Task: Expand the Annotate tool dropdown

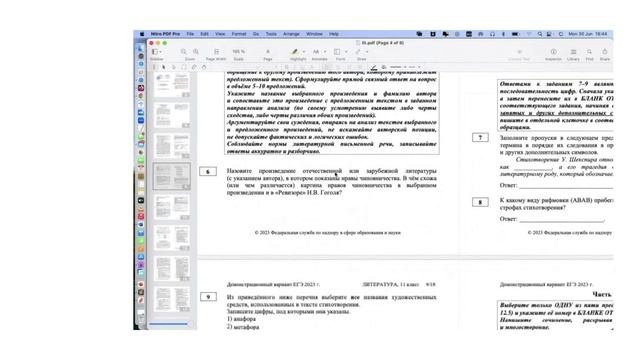Action: (325, 52)
